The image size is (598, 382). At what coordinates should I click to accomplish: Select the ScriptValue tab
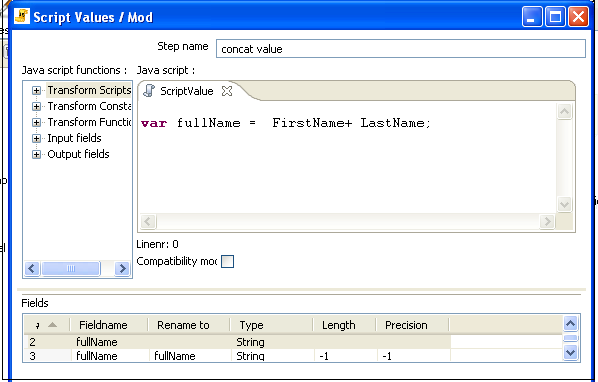[x=186, y=91]
